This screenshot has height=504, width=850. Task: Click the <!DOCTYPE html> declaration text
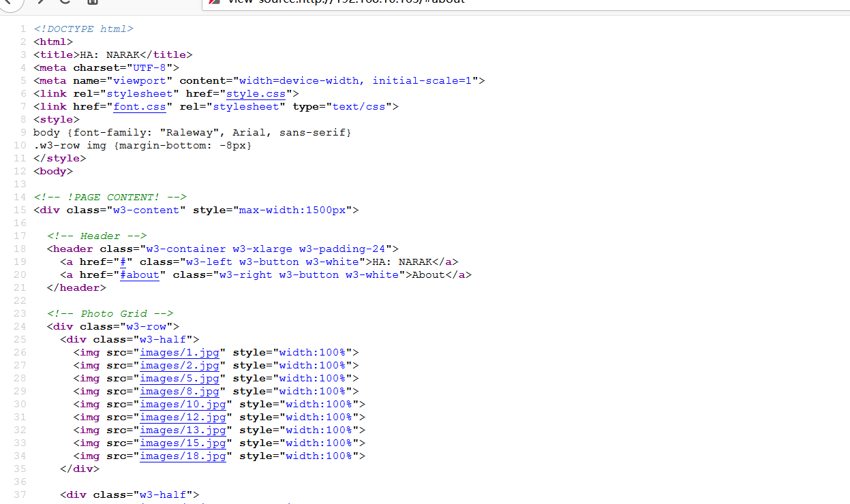(x=83, y=29)
